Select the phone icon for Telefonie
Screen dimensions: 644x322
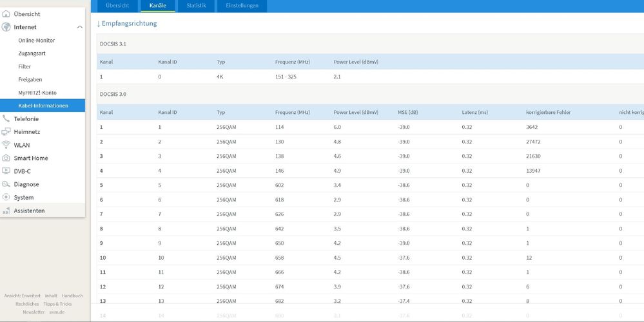pyautogui.click(x=6, y=118)
